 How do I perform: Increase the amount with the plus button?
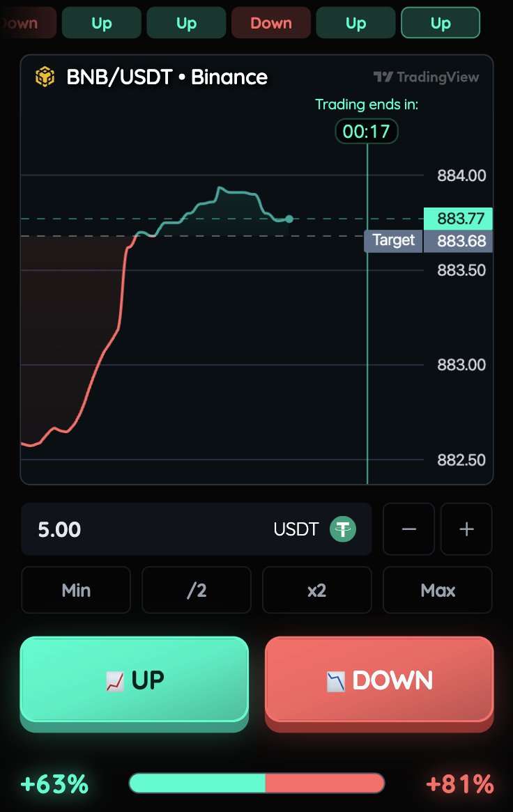[x=466, y=529]
